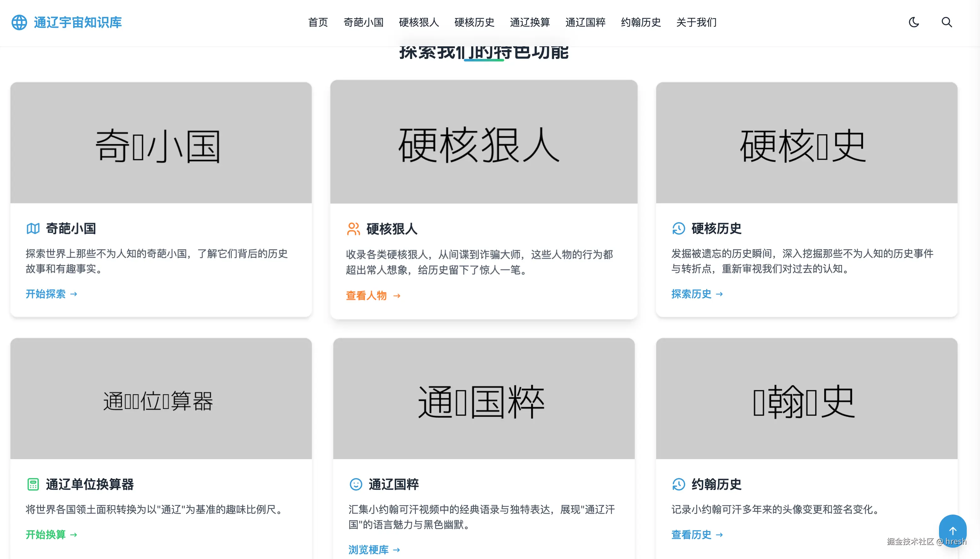
Task: Select 关于我们 in the top navigation
Action: point(696,22)
